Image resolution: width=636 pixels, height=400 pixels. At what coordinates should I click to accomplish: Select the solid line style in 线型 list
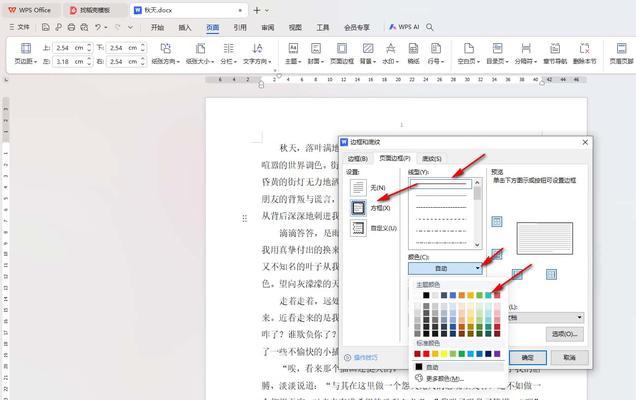tap(441, 184)
